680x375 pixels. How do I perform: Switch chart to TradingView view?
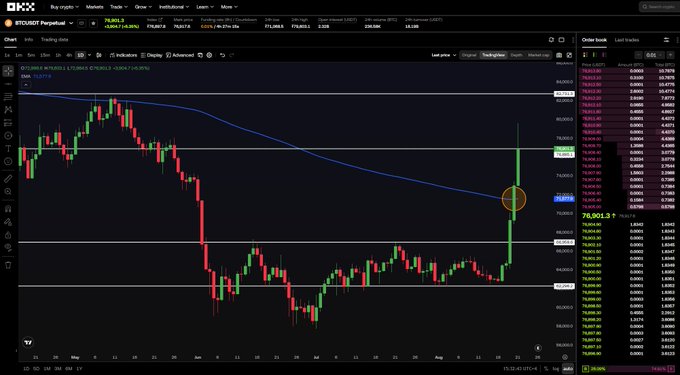click(494, 55)
